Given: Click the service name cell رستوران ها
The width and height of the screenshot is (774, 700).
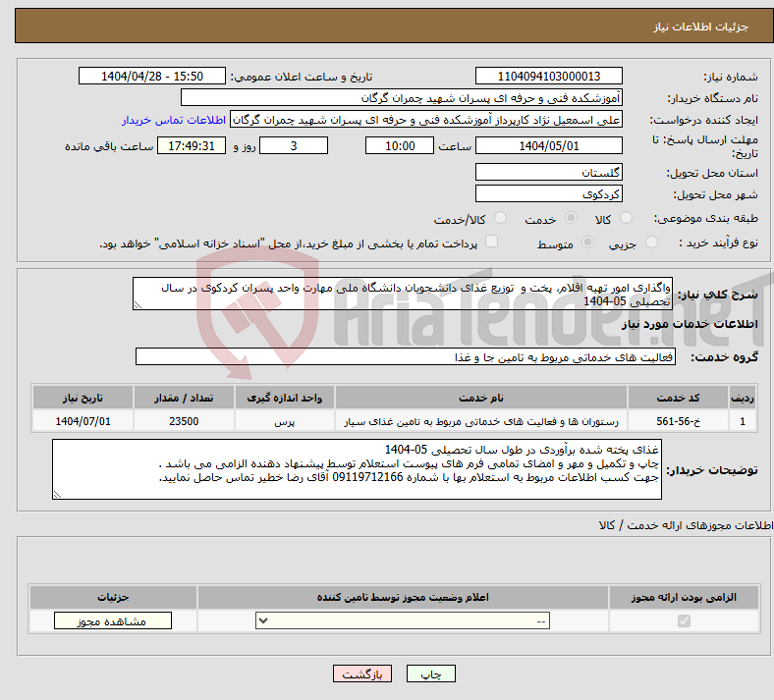Looking at the screenshot, I should point(481,421).
